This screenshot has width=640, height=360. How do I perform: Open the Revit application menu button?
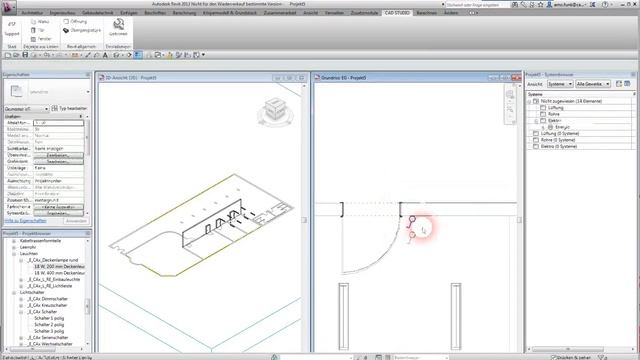8,7
